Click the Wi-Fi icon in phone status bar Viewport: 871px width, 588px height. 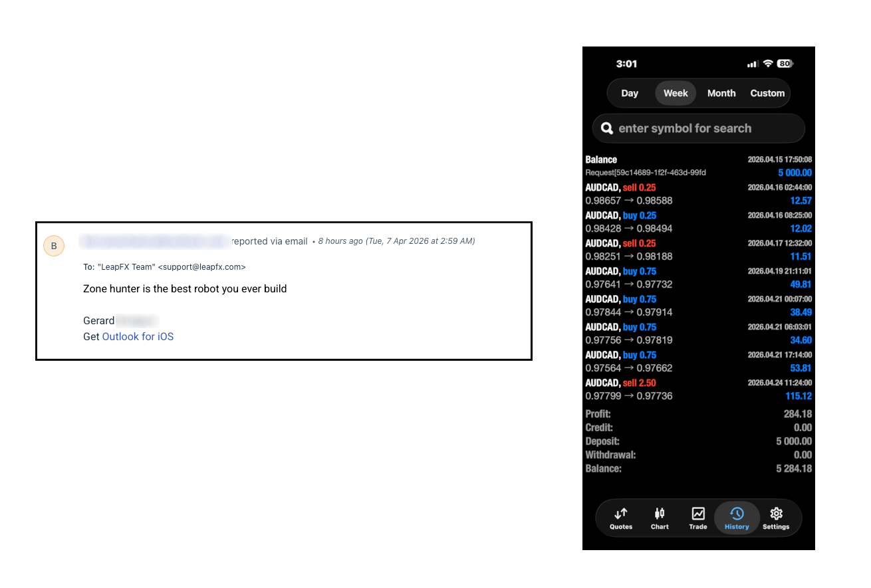pyautogui.click(x=768, y=64)
